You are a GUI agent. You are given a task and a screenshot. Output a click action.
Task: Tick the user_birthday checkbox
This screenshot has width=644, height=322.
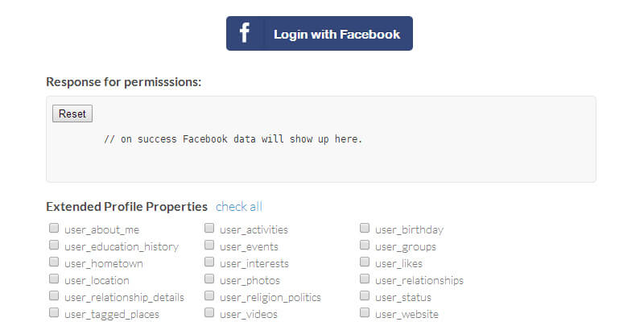click(x=365, y=229)
